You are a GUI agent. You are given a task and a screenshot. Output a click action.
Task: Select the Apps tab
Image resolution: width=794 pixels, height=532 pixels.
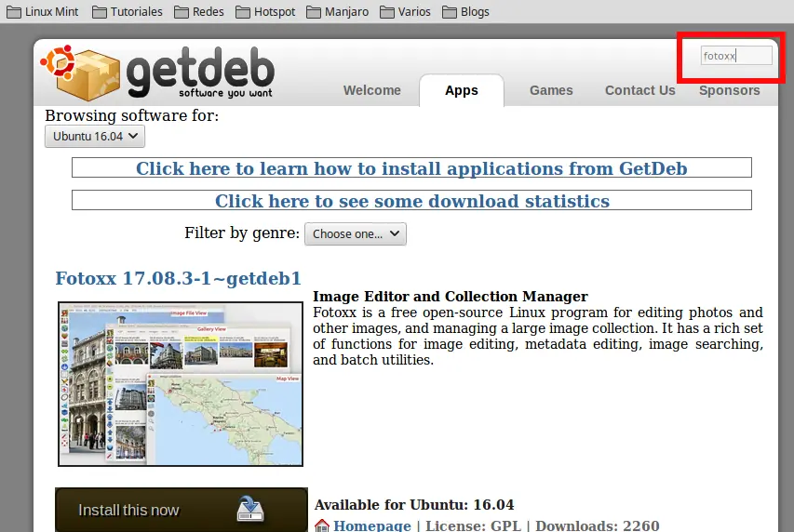coord(462,90)
